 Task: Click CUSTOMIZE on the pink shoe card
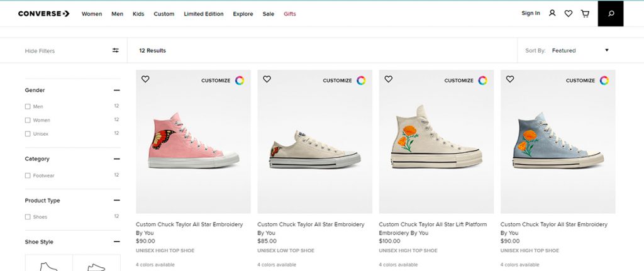(216, 80)
